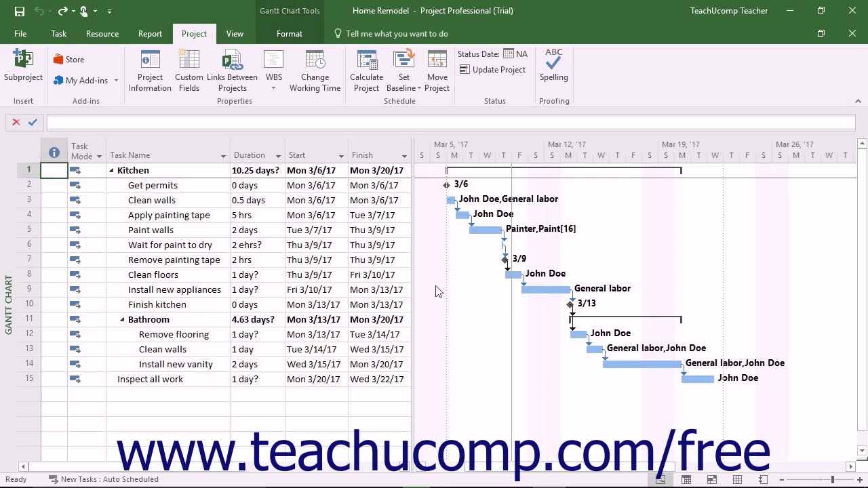Open Start column filter dropdown

[x=341, y=156]
